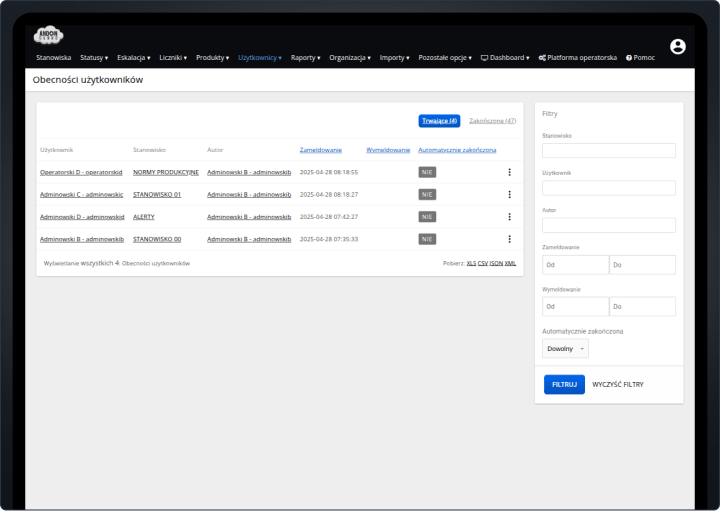Open Platforma operatorska with gears icon
The image size is (720, 511).
(x=577, y=58)
